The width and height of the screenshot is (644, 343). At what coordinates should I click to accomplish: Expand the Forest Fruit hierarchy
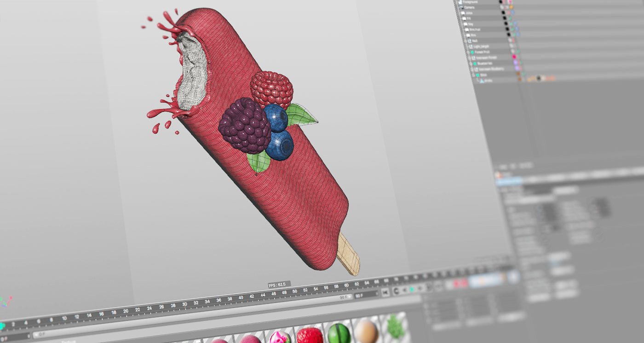(x=468, y=52)
